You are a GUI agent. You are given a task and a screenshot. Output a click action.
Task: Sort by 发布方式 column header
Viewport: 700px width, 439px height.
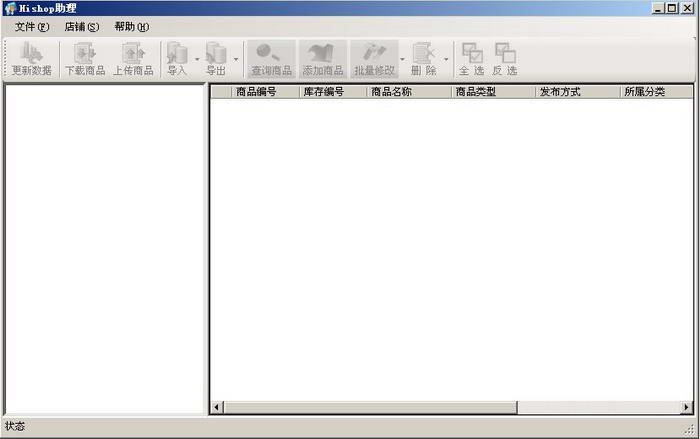coord(578,92)
